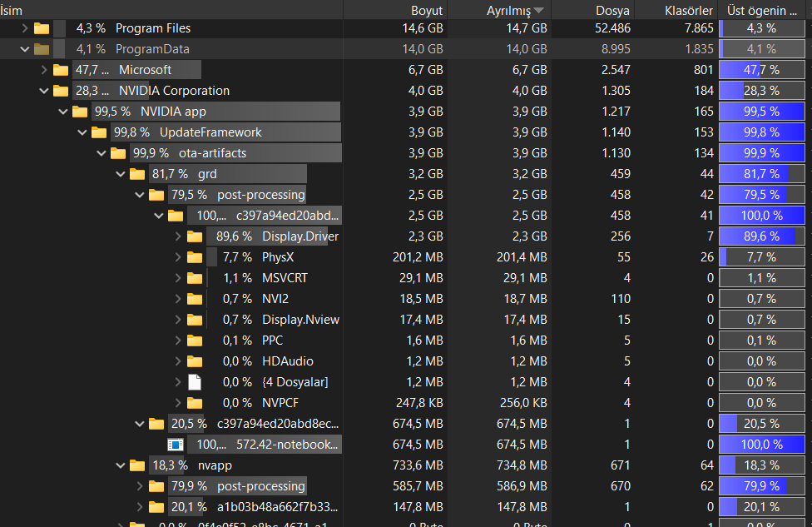Collapse the NVIDIA app folder

63,112
